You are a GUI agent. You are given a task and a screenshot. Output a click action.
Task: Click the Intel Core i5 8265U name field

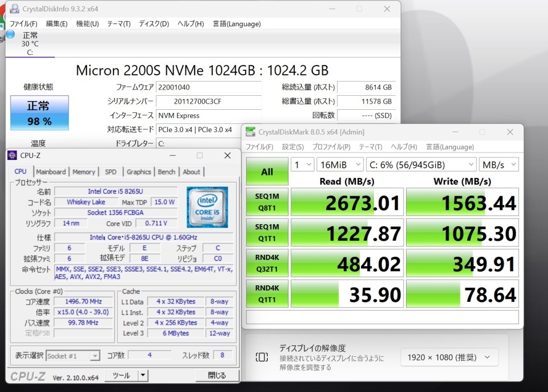click(x=116, y=192)
